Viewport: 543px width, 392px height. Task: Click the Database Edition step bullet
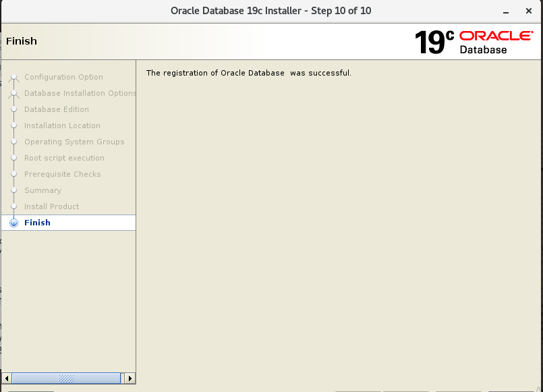[x=14, y=109]
